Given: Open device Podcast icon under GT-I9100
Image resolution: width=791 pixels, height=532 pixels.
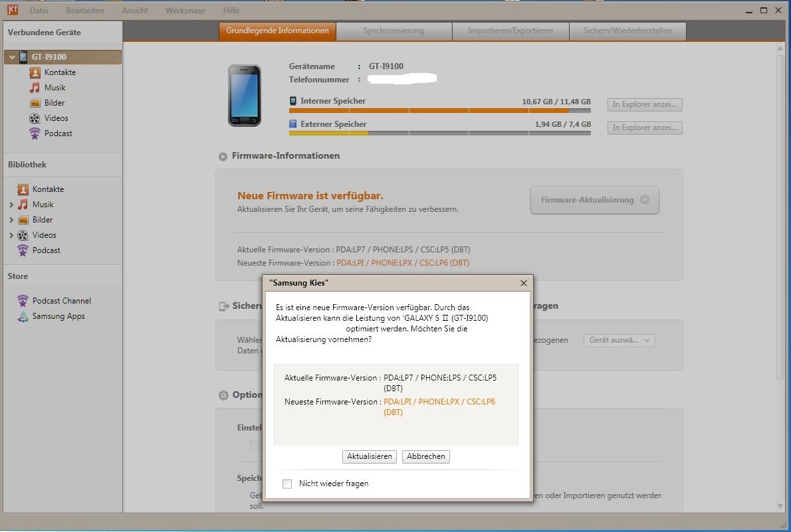Looking at the screenshot, I should click(x=35, y=133).
